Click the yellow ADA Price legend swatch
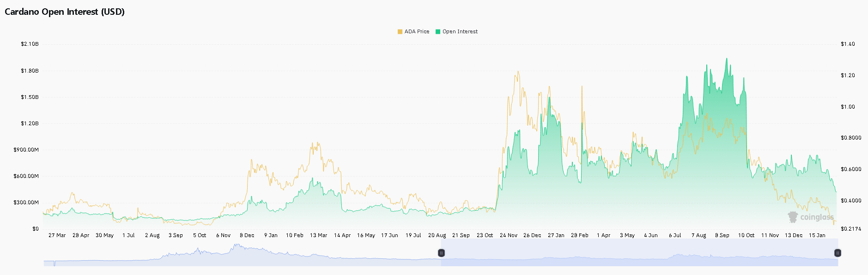 (x=400, y=31)
